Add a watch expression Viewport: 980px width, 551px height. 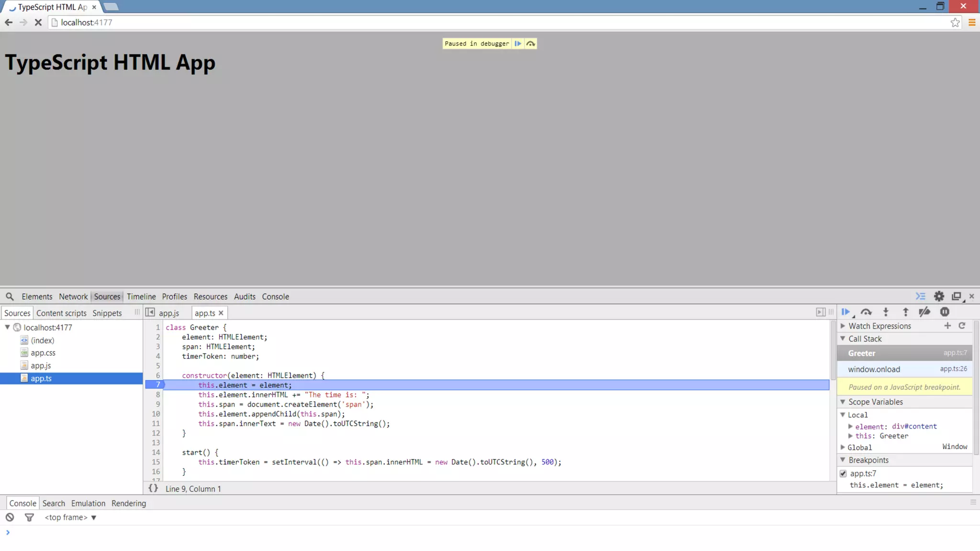pos(947,326)
